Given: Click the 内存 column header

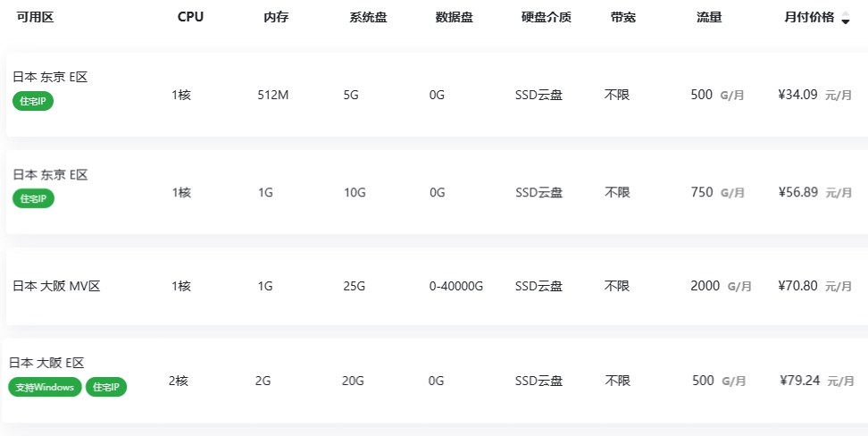Looking at the screenshot, I should click(x=276, y=18).
